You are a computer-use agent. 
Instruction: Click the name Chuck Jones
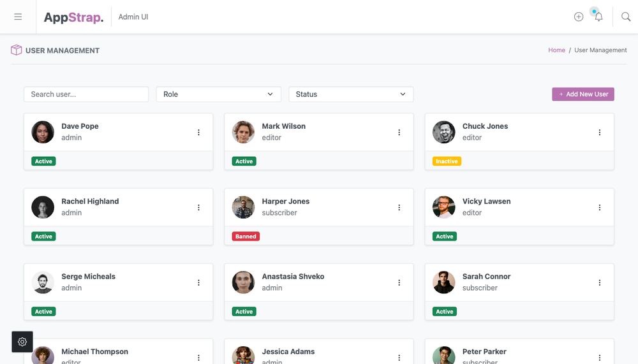click(x=485, y=126)
